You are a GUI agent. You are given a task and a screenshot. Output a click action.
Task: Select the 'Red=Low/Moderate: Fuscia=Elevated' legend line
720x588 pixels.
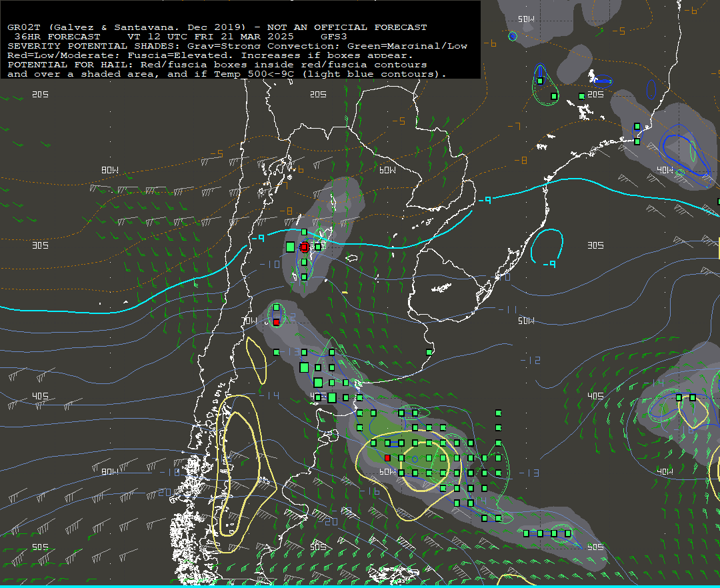(x=210, y=55)
